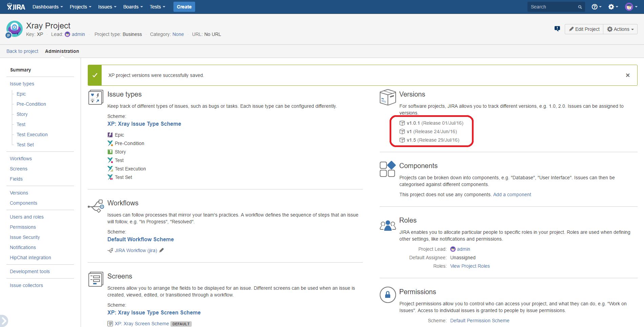Open Summary in the sidebar
The width and height of the screenshot is (644, 327).
click(x=21, y=70)
